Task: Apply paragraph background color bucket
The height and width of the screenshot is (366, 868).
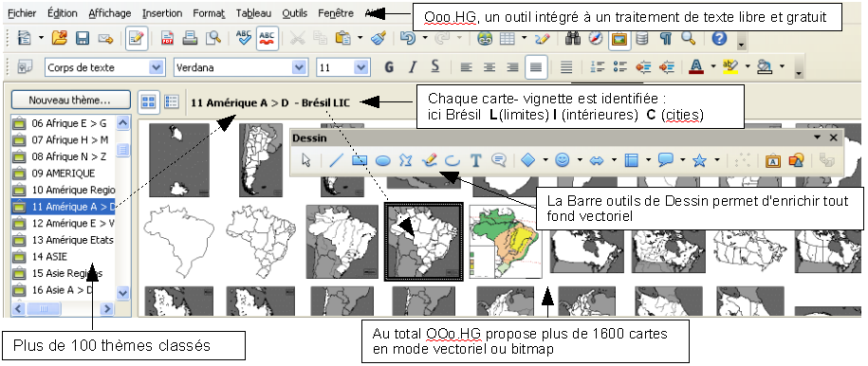Action: pos(765,67)
